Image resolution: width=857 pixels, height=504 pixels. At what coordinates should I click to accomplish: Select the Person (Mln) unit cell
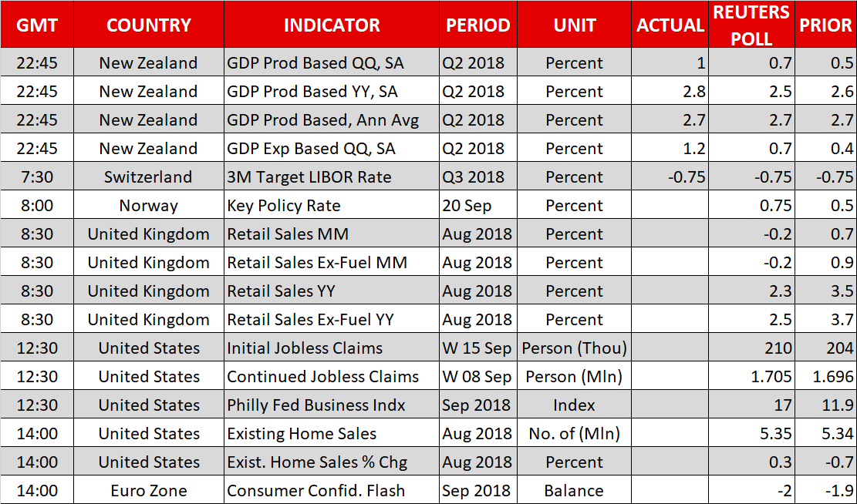(574, 377)
